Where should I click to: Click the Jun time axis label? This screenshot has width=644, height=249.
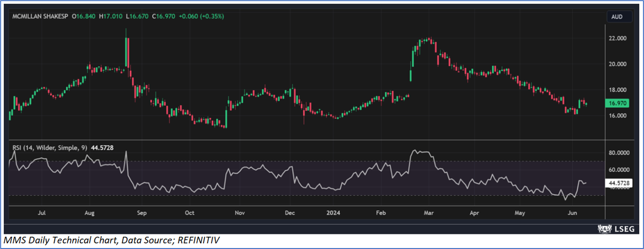[x=572, y=213]
